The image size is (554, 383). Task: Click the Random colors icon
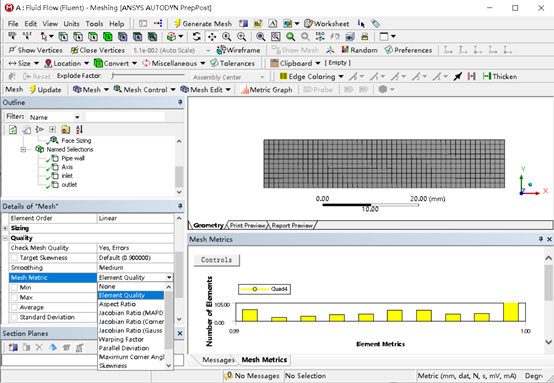pyautogui.click(x=345, y=50)
